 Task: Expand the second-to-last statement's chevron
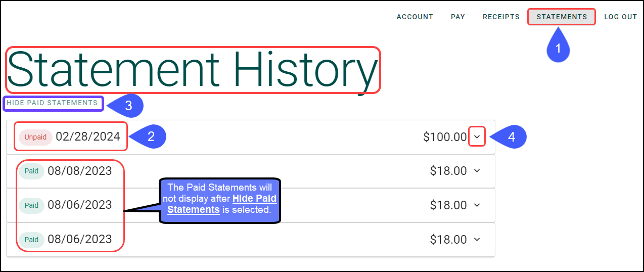(477, 205)
